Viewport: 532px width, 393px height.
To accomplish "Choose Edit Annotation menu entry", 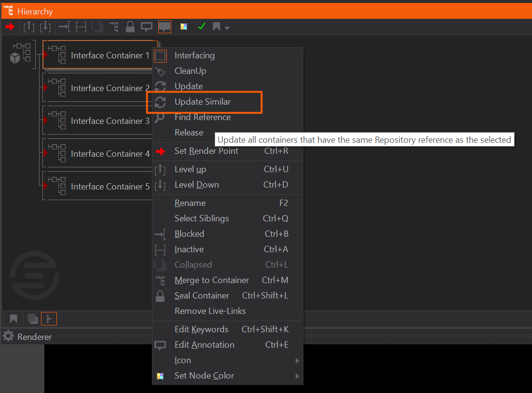I will coord(227,345).
